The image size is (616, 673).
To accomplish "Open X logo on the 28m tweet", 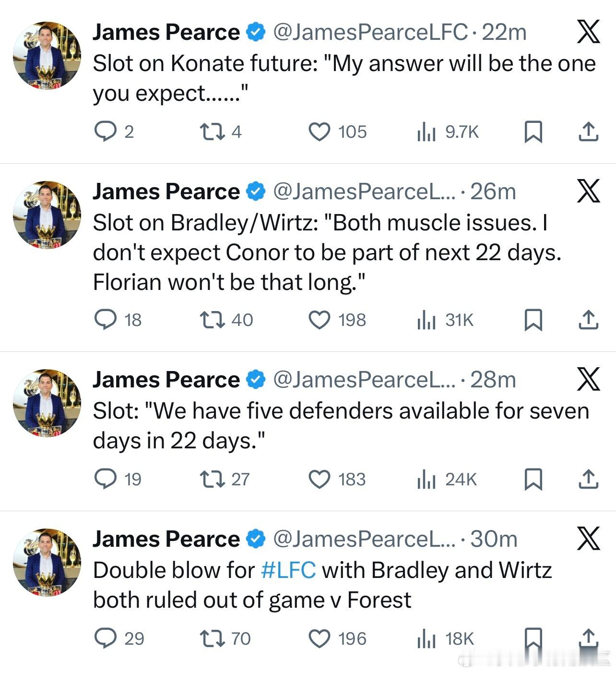I will tap(588, 379).
